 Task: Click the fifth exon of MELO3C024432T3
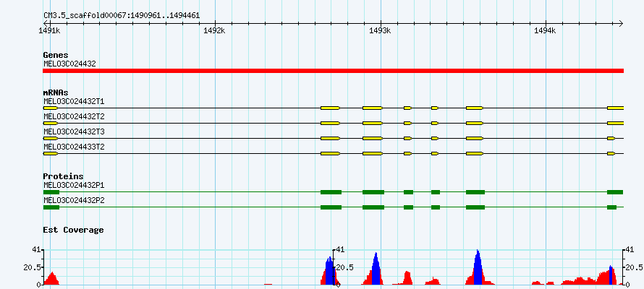pos(435,138)
